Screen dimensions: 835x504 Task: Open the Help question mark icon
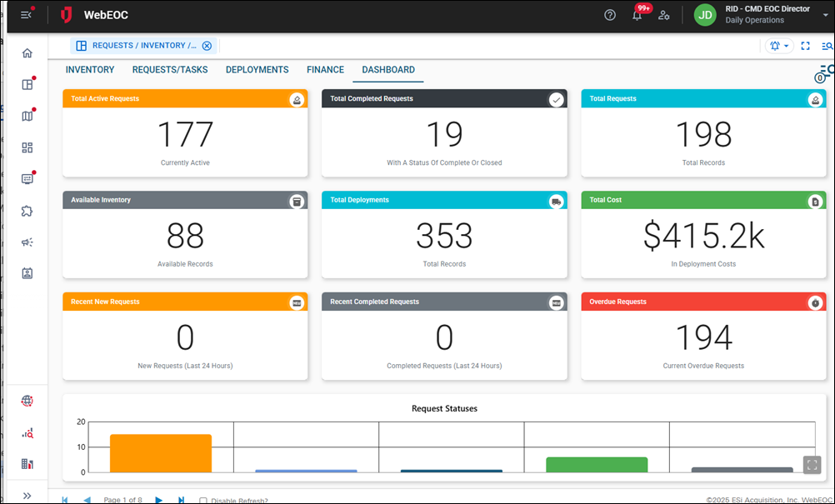[609, 15]
